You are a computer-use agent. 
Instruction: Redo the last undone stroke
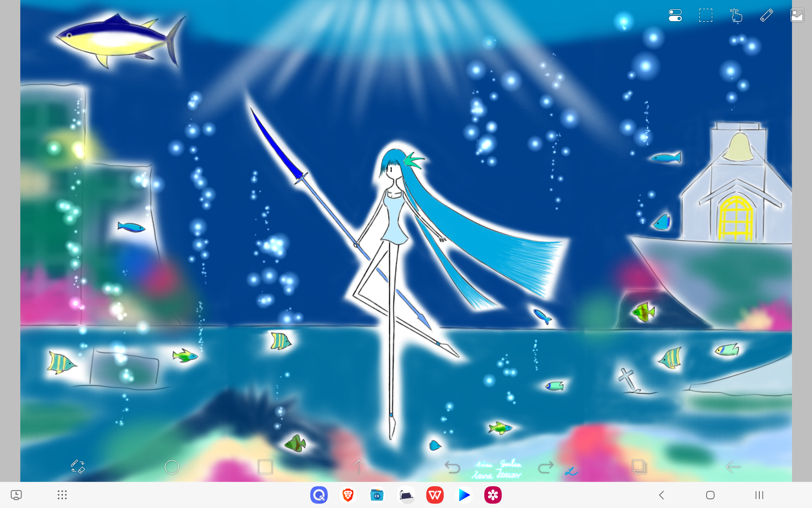click(545, 467)
